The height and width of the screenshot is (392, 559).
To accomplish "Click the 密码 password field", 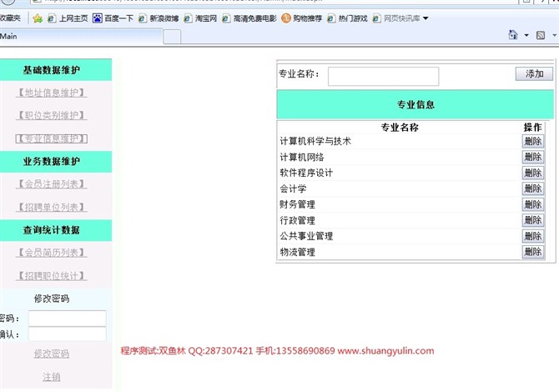I will (67, 318).
